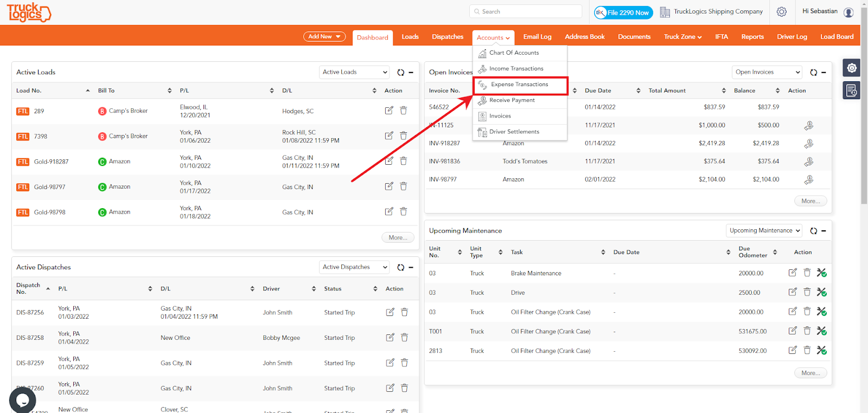
Task: Collapse the Open Invoices panel with the minus icon
Action: tap(824, 72)
